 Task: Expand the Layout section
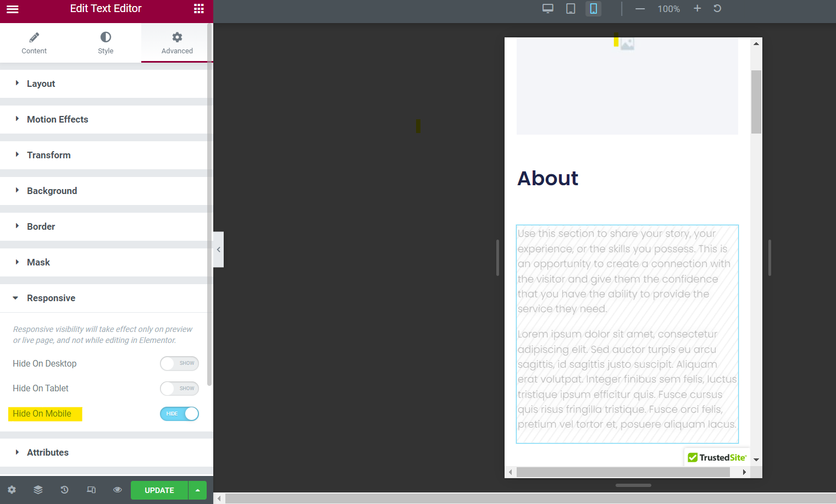pyautogui.click(x=41, y=84)
